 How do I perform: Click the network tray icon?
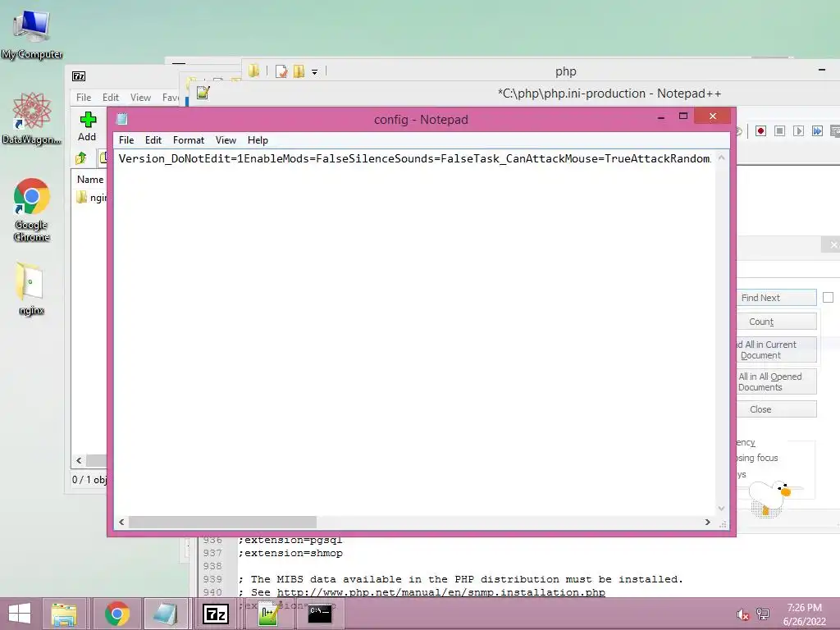tap(762, 614)
